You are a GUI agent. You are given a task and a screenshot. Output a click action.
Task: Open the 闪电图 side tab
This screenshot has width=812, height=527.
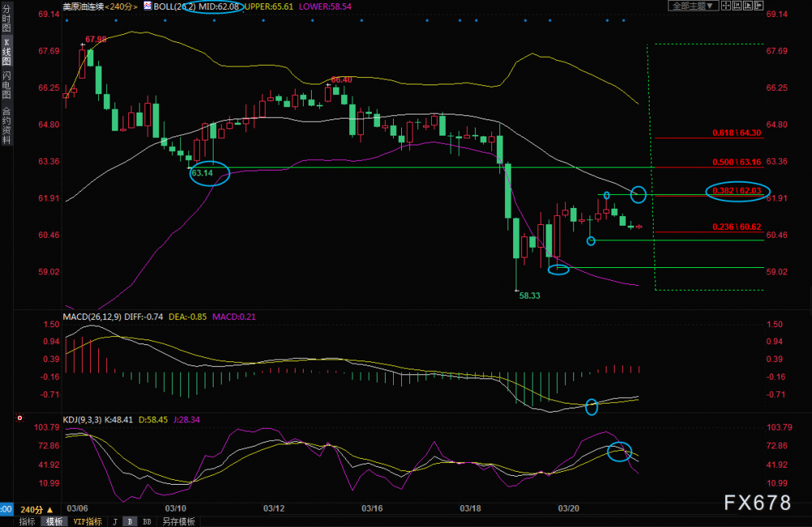click(6, 84)
